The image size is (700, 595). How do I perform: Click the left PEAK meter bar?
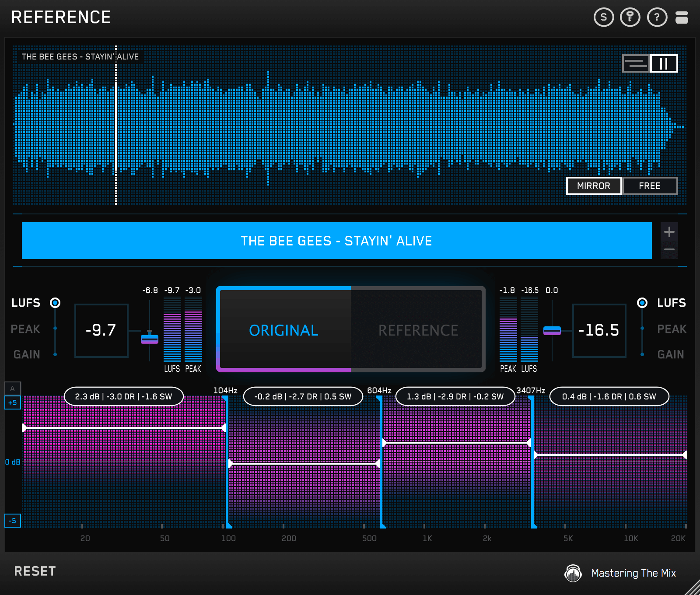coord(193,329)
